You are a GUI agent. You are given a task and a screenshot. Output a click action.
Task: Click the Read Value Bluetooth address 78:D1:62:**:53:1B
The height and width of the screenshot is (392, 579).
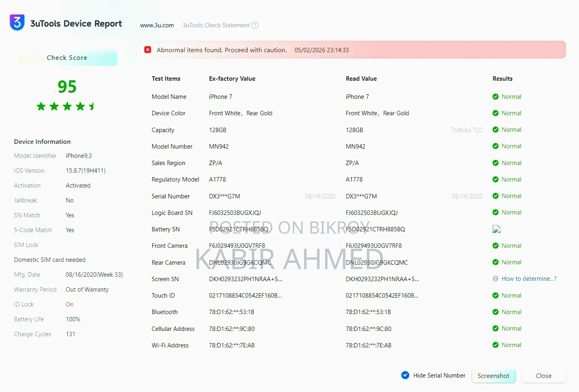coord(368,312)
